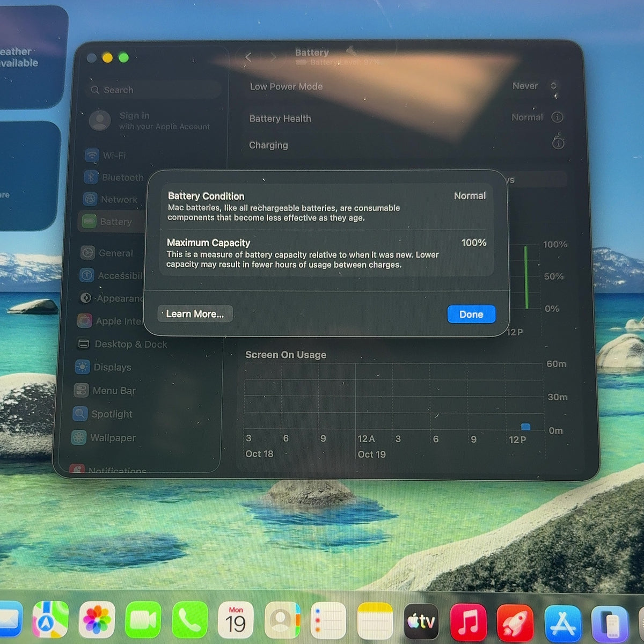Image resolution: width=644 pixels, height=644 pixels.
Task: Click the Learn More... button
Action: [x=195, y=314]
